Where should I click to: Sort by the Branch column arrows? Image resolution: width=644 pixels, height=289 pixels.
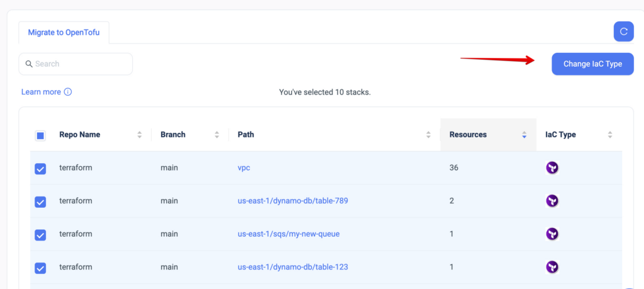(217, 135)
